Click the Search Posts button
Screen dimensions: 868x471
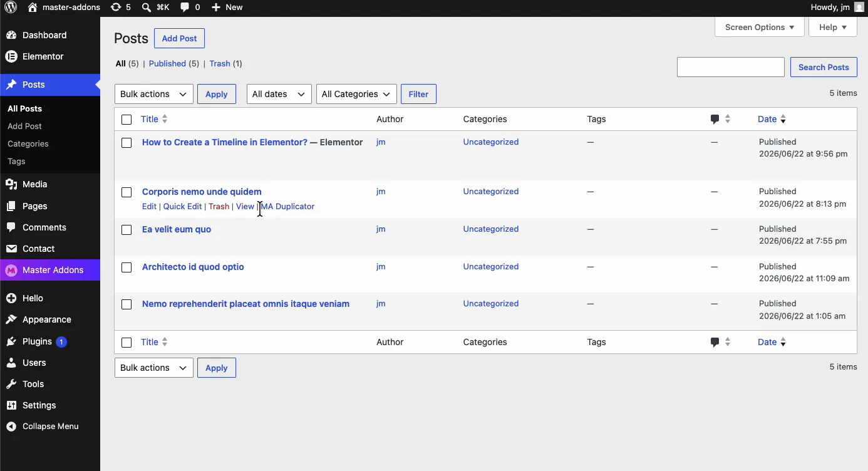click(x=824, y=67)
